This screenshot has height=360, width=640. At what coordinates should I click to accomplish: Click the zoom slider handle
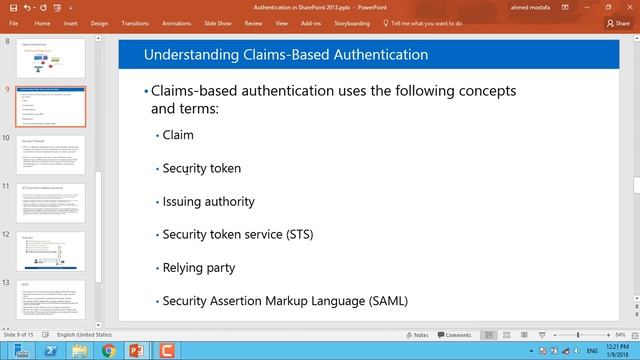(x=578, y=335)
